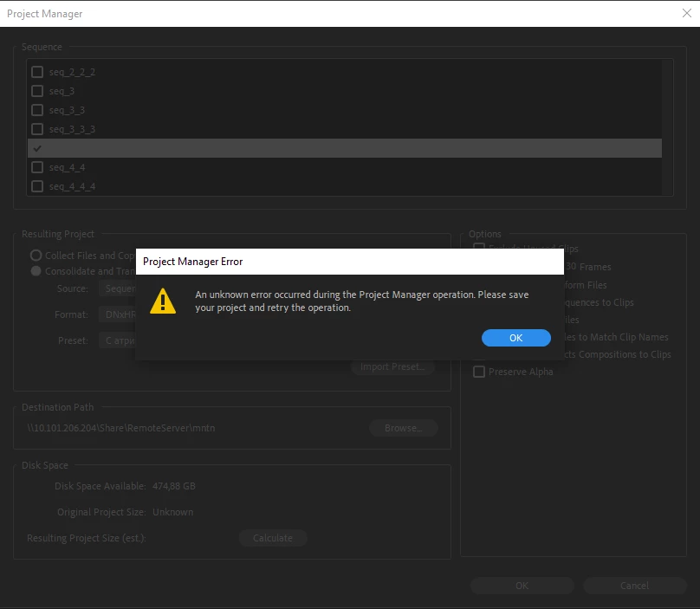This screenshot has height=609, width=700.
Task: Click the unknown error message text
Action: [x=361, y=301]
